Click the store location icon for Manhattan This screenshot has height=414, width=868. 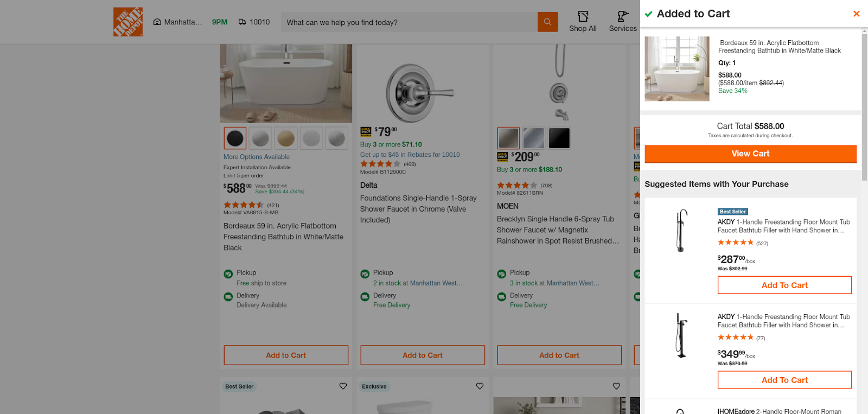[x=157, y=22]
